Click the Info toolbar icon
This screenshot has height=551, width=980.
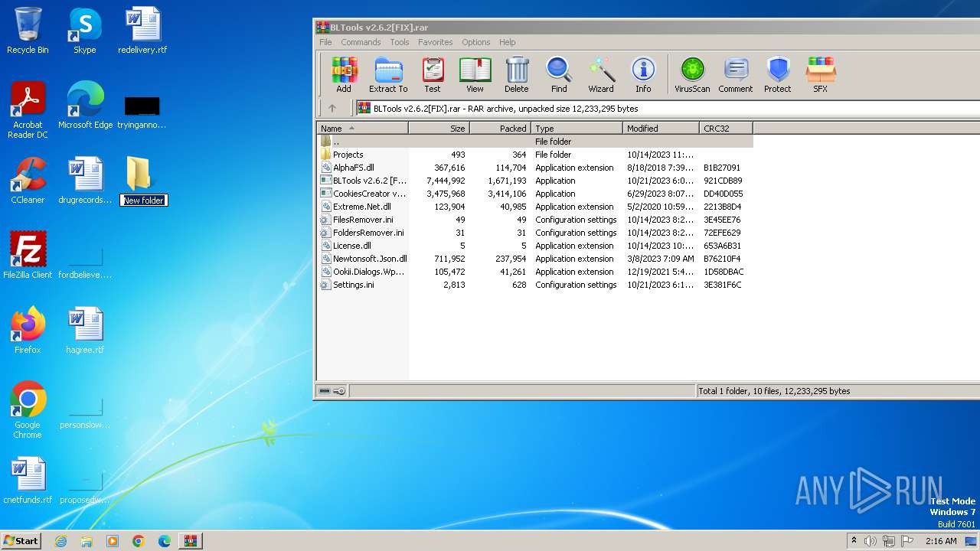(x=643, y=75)
